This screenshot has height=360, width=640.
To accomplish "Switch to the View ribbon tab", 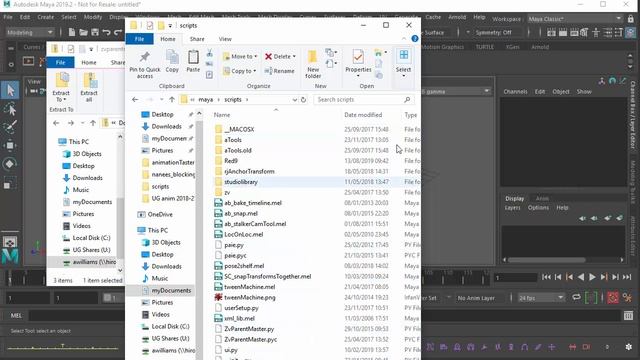I will tap(225, 39).
